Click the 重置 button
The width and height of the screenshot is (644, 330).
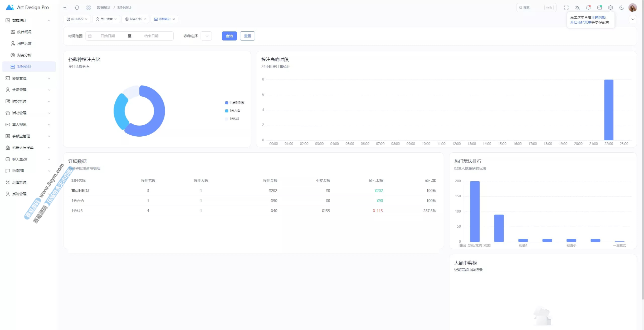pyautogui.click(x=247, y=36)
